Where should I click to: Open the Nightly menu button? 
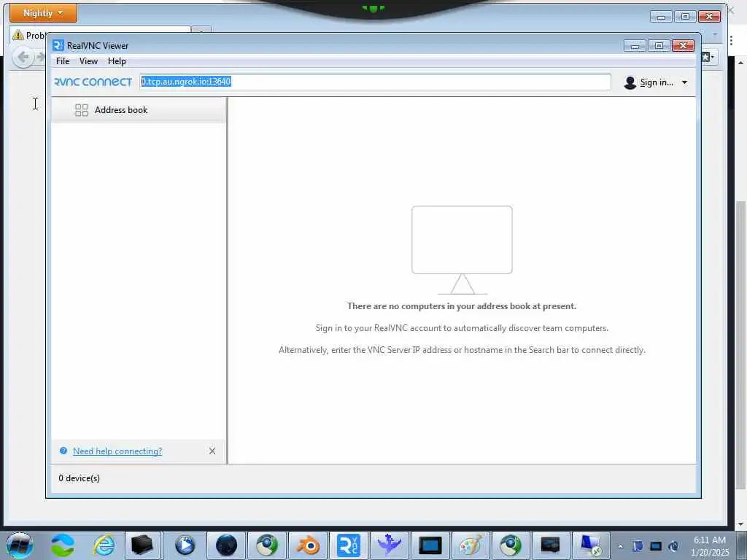[x=43, y=13]
